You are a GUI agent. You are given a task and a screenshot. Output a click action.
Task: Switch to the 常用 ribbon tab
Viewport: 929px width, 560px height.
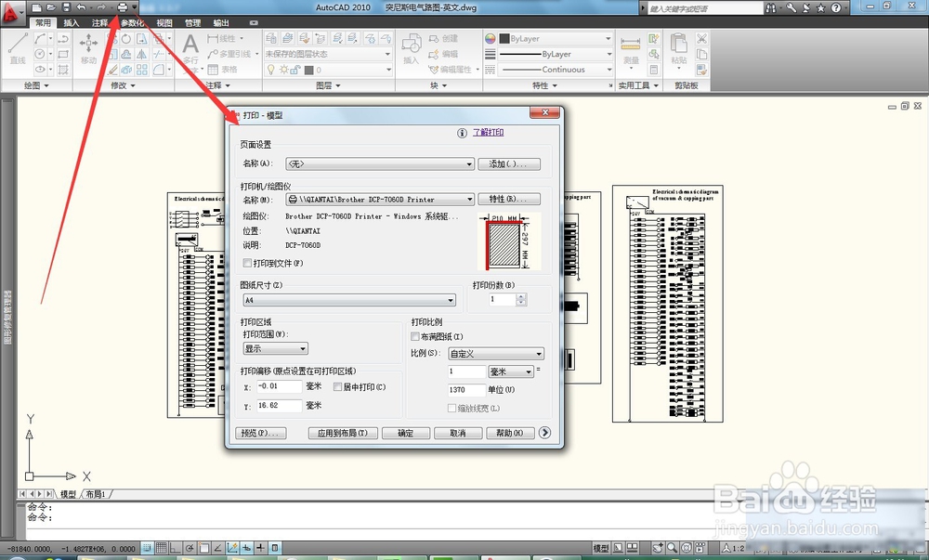click(x=43, y=22)
